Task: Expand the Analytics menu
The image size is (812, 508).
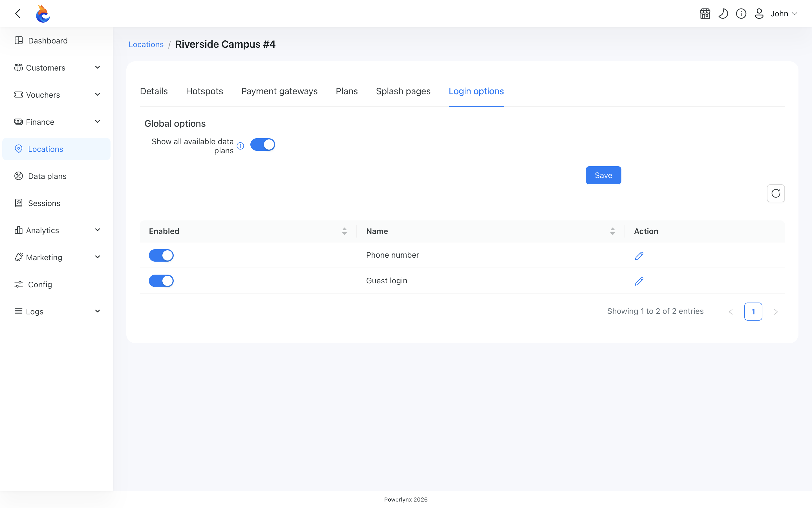Action: [x=56, y=230]
